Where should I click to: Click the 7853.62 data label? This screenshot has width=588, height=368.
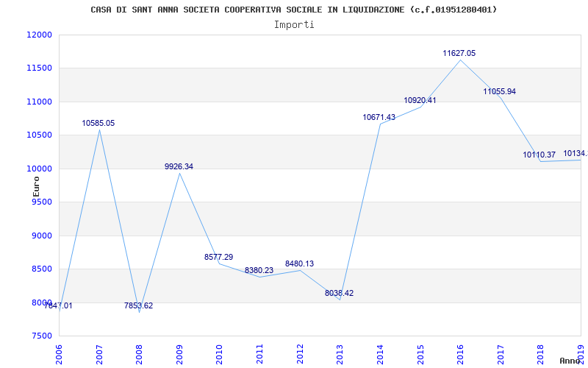tap(139, 305)
